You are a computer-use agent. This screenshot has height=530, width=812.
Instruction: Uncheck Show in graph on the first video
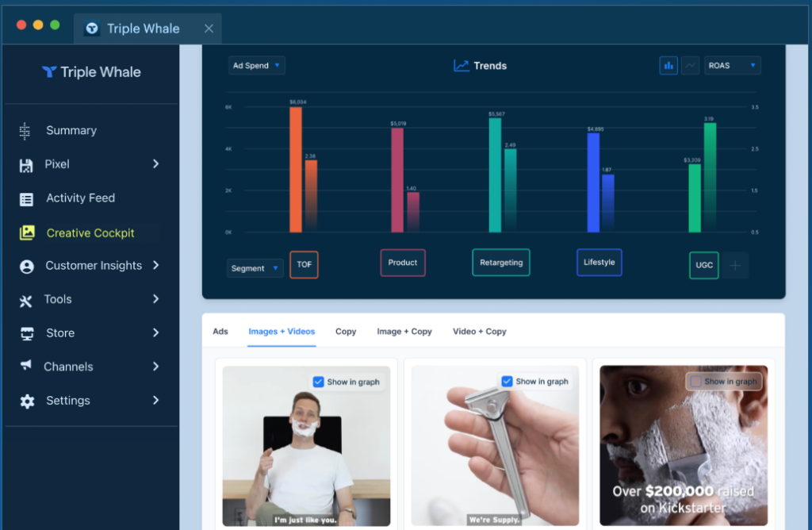coord(319,382)
